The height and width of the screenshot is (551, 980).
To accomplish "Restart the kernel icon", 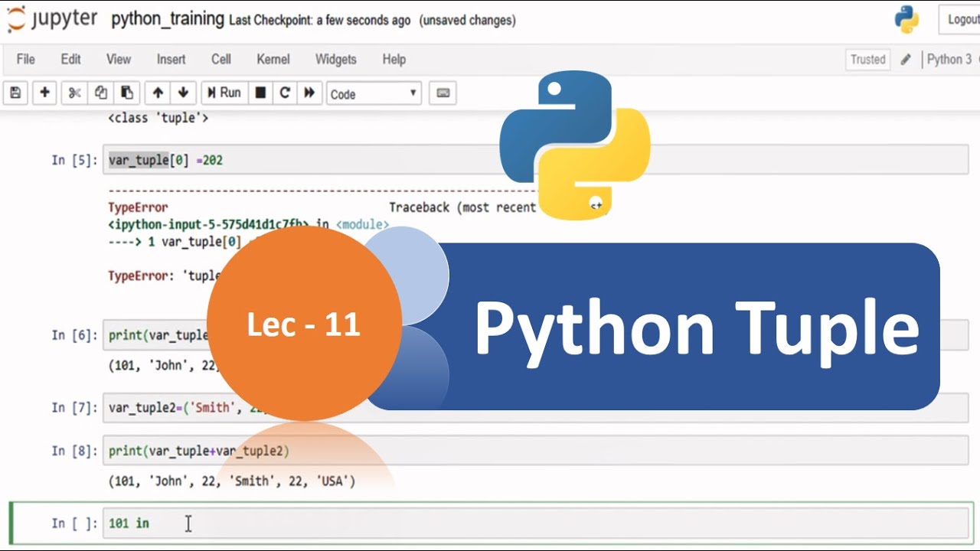I will coord(285,93).
